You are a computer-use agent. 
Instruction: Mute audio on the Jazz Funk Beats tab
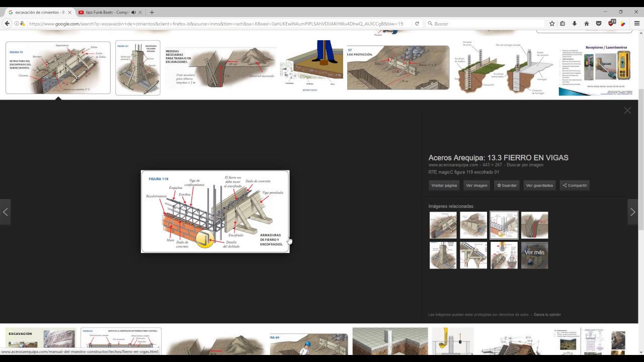click(x=133, y=12)
